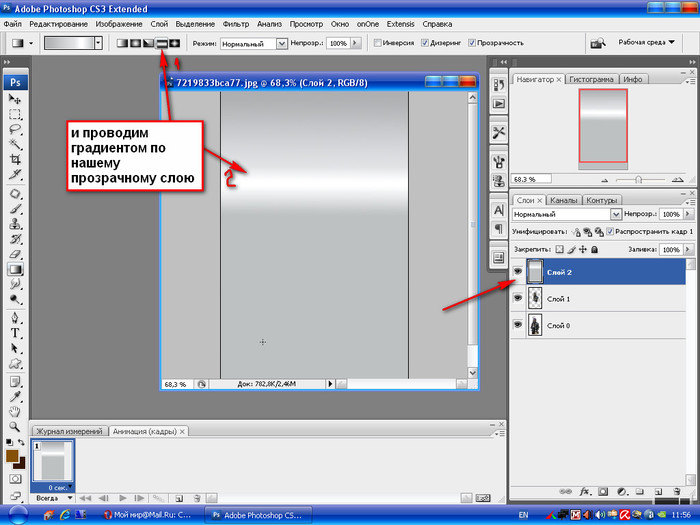The height and width of the screenshot is (525, 700).
Task: Duplicate the selected animation frame
Action: pos(179,498)
